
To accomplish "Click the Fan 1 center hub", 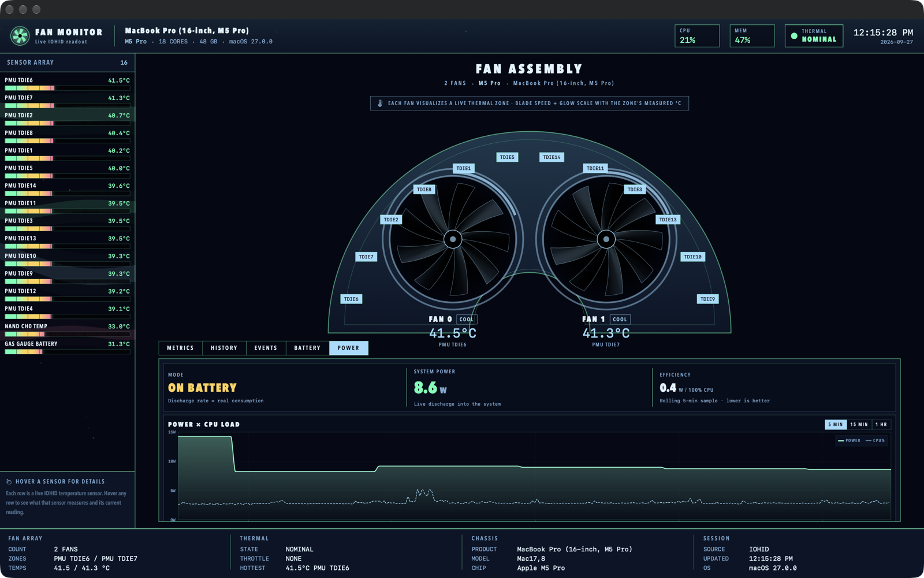I will (x=606, y=239).
